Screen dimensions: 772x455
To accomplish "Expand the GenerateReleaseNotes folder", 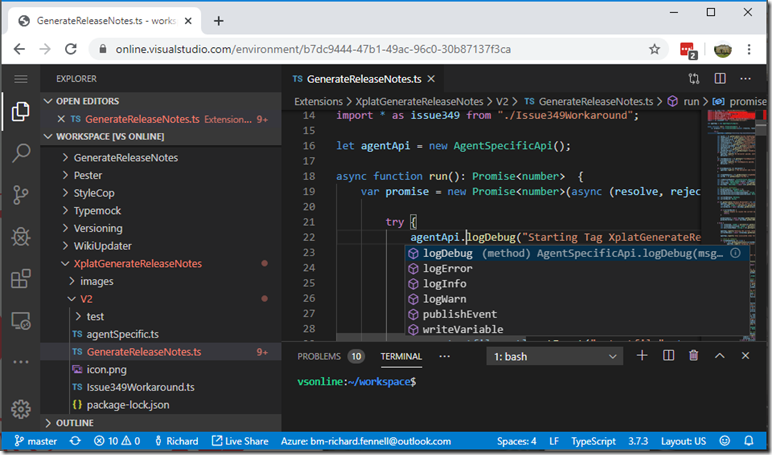I will (65, 158).
